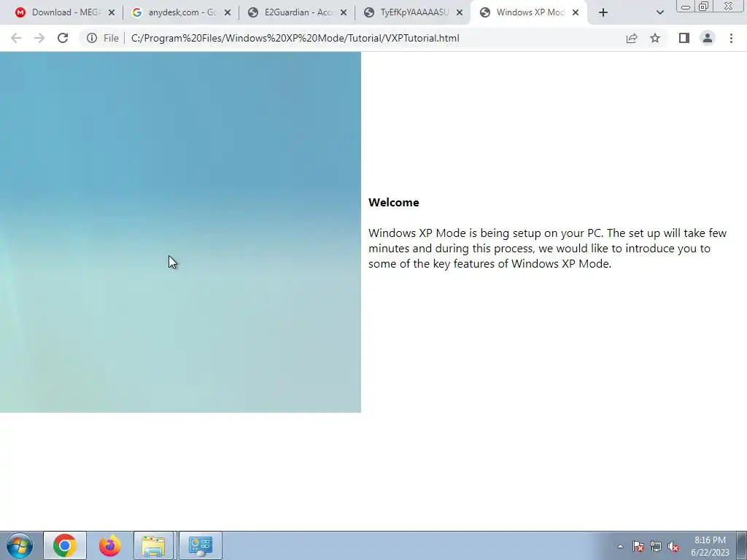The width and height of the screenshot is (747, 560).
Task: Restore down the Chrome window
Action: tap(704, 6)
